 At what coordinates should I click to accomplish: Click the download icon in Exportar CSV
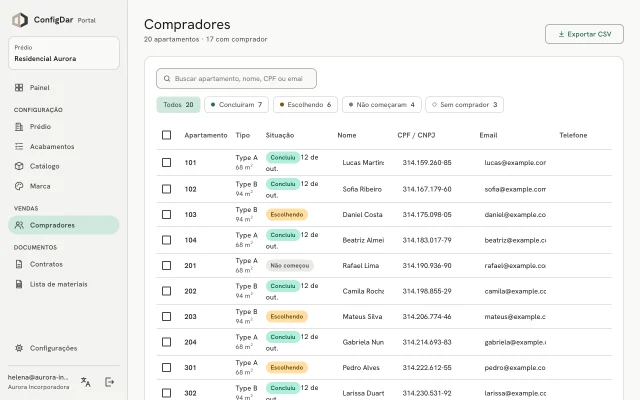(561, 34)
